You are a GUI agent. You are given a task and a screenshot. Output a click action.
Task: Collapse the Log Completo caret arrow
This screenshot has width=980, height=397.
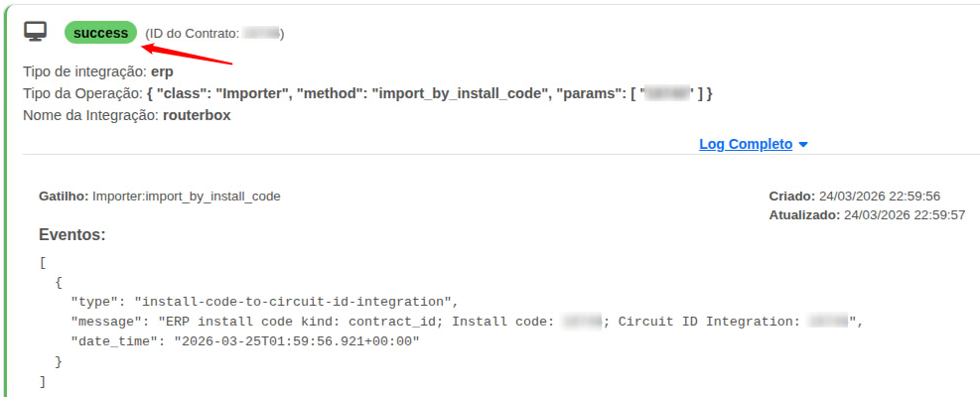(x=803, y=145)
